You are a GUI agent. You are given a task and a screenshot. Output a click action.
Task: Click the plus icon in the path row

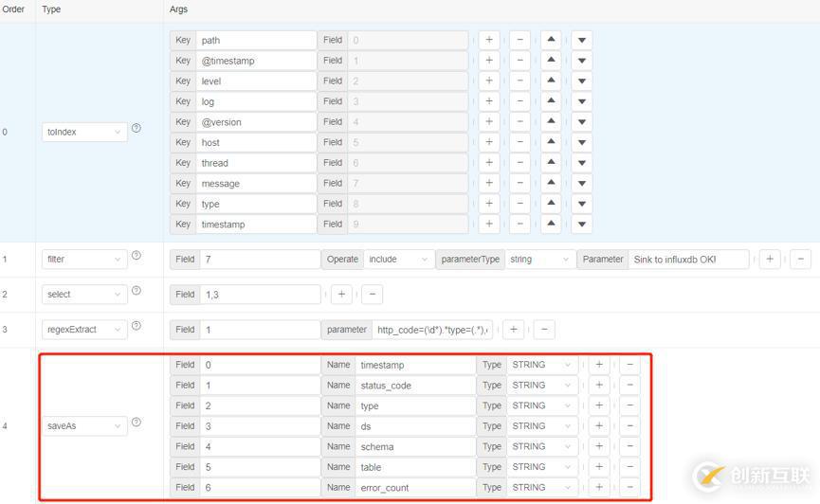(488, 40)
